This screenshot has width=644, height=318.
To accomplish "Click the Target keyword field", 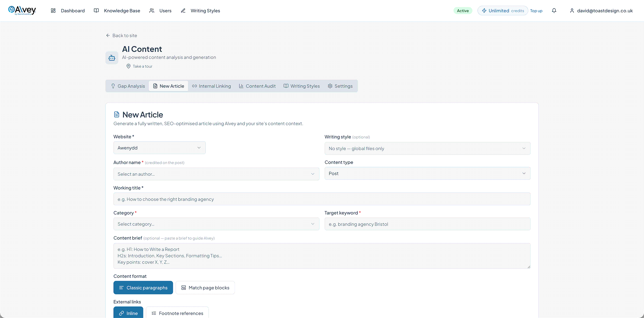I will tap(427, 224).
